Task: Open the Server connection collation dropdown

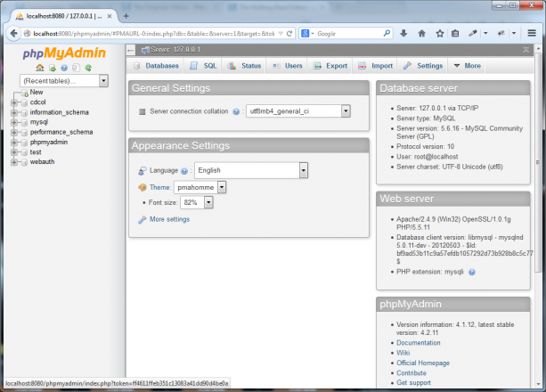Action: click(298, 111)
